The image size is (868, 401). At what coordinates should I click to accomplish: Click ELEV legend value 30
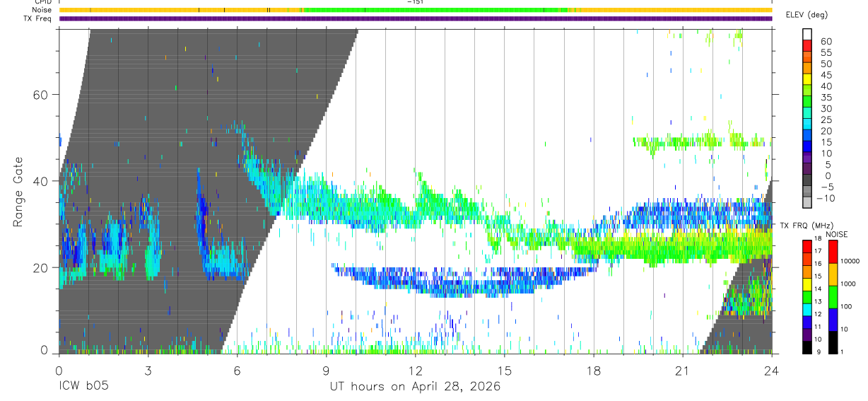(826, 108)
